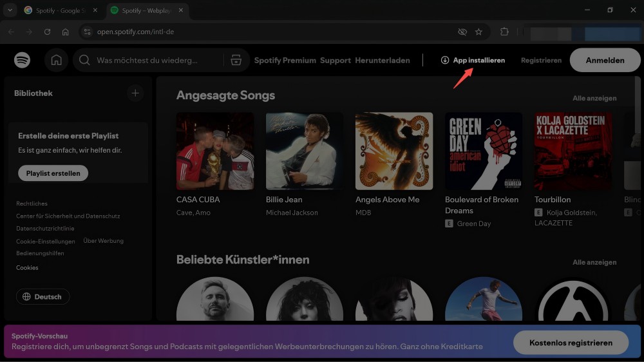Click Angesagte Songs section heading

[225, 95]
